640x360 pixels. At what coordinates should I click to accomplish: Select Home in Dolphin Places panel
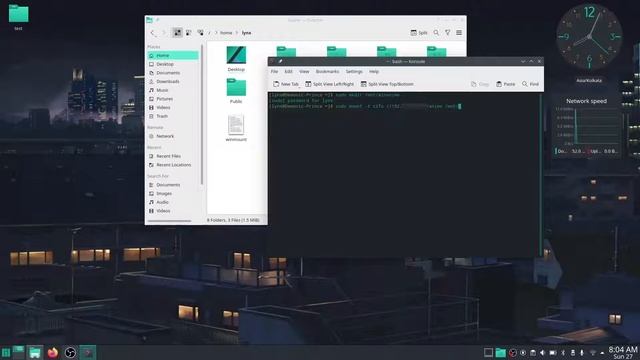point(173,56)
